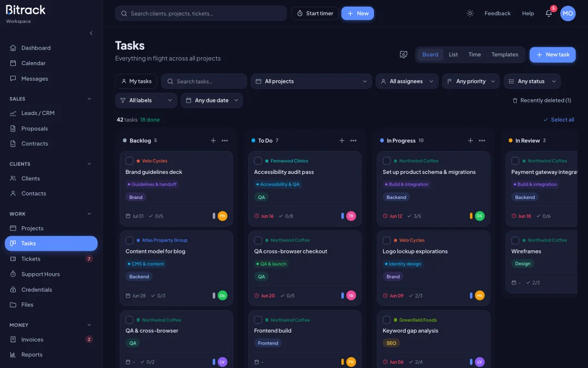The height and width of the screenshot is (368, 588).
Task: Check the Brand guidelines deck task checkbox
Action: (130, 161)
